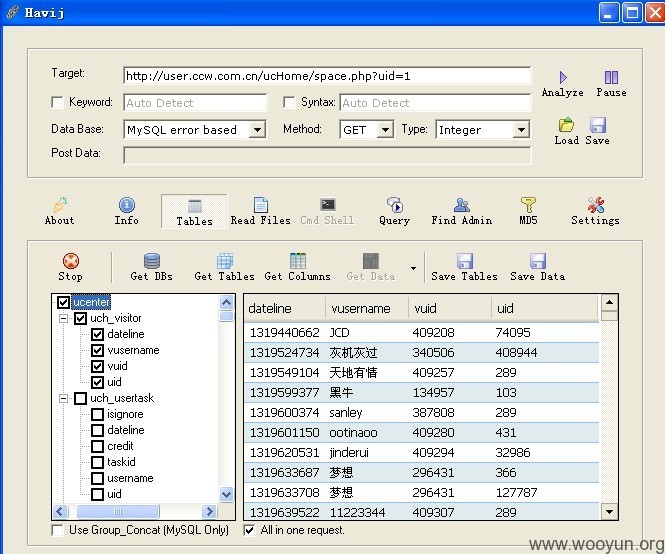Uncheck the ucenter database checkbox

point(63,302)
